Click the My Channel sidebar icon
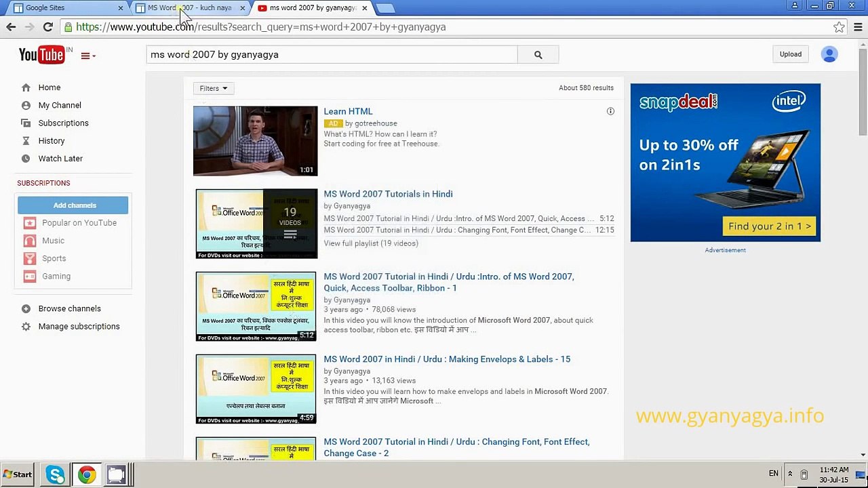The width and height of the screenshot is (868, 488). (26, 105)
